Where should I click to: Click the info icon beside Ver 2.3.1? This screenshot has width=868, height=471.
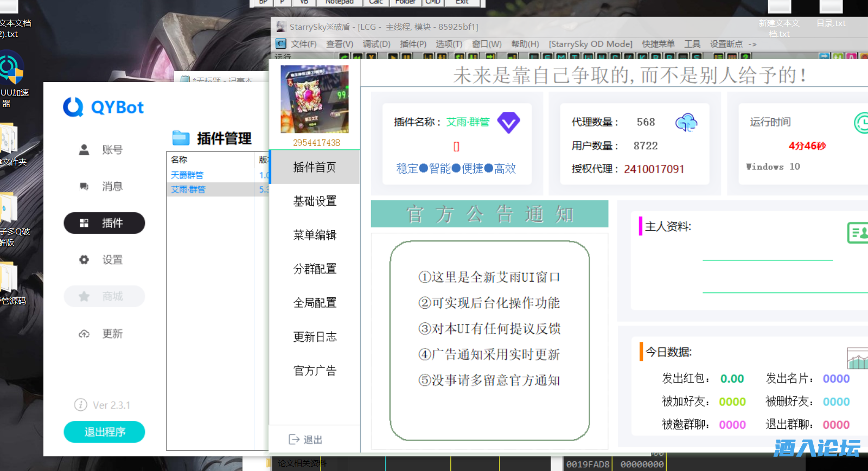[80, 405]
